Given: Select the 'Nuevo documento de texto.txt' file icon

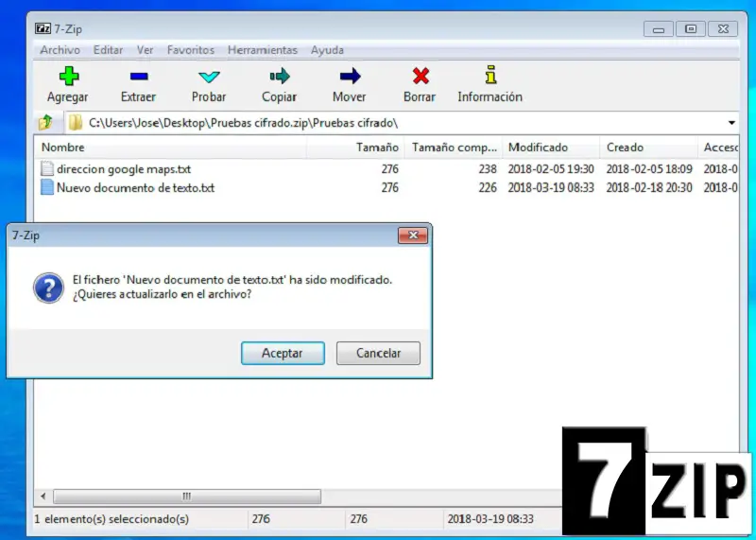Looking at the screenshot, I should tap(46, 187).
